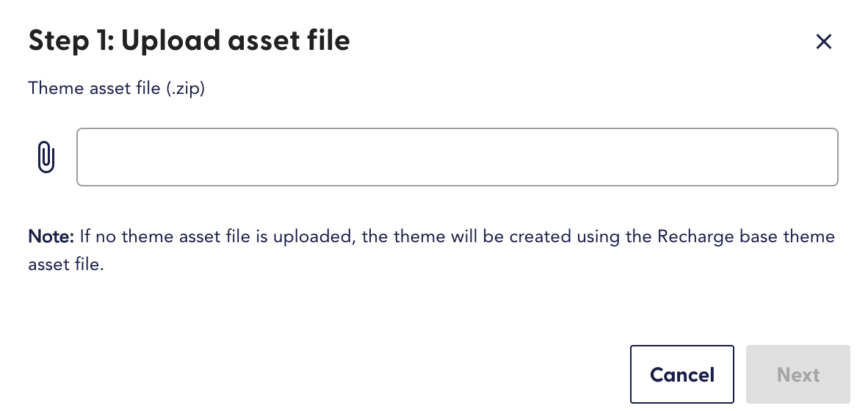Abort Step 1 using Cancel

[x=681, y=374]
